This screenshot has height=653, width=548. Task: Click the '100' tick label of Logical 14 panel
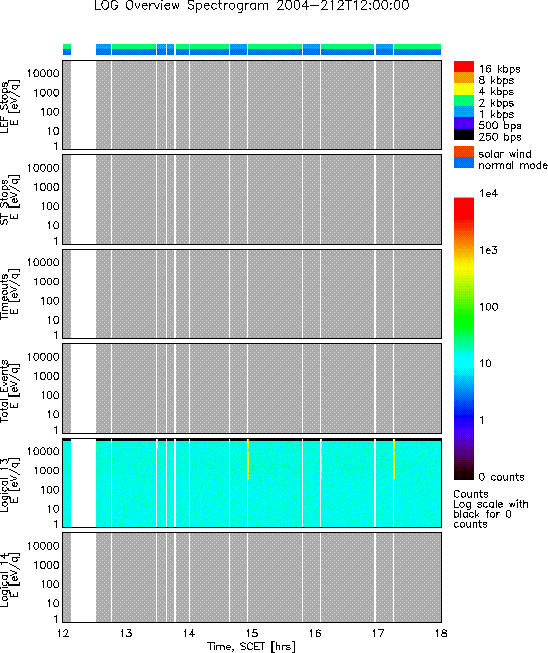click(50, 584)
